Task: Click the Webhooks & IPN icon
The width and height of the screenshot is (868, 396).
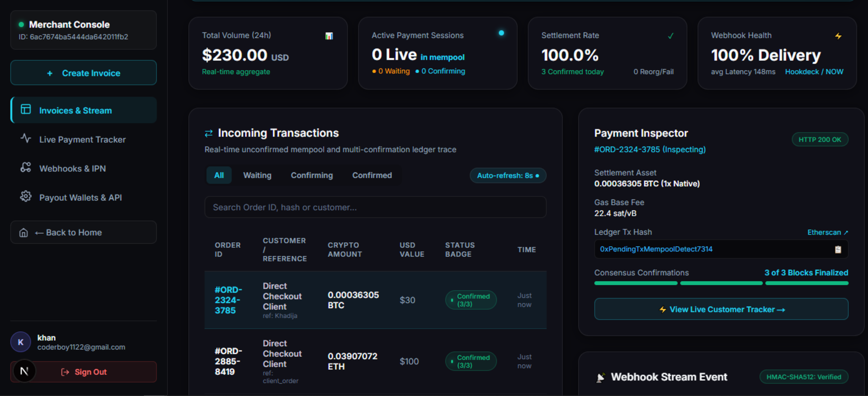Action: (x=26, y=167)
